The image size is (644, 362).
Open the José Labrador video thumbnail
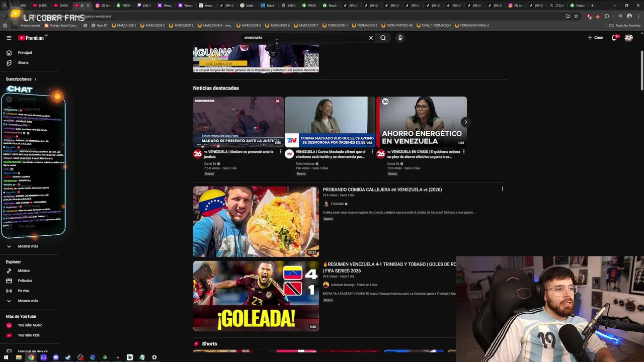click(256, 58)
